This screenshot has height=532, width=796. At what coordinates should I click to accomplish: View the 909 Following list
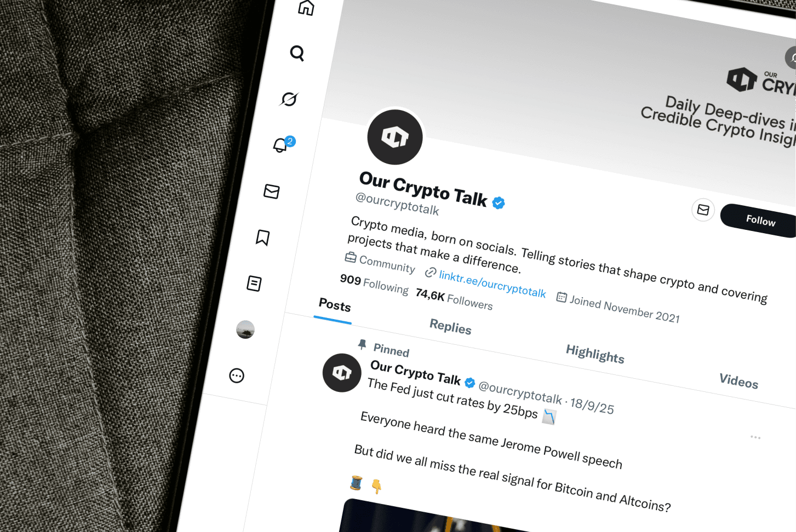[x=374, y=284]
